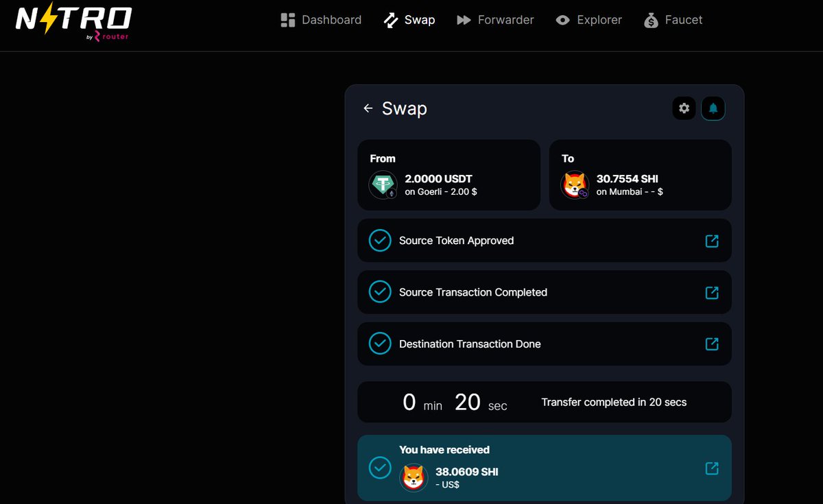Open Source Token Approved external link

712,241
